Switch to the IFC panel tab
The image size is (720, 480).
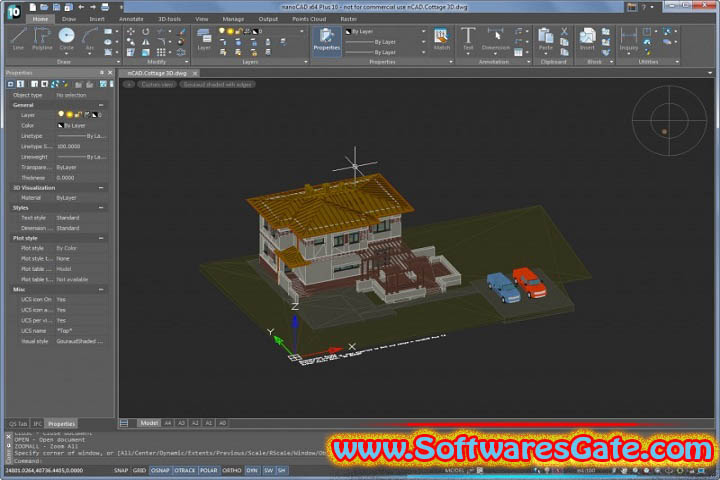(38, 424)
